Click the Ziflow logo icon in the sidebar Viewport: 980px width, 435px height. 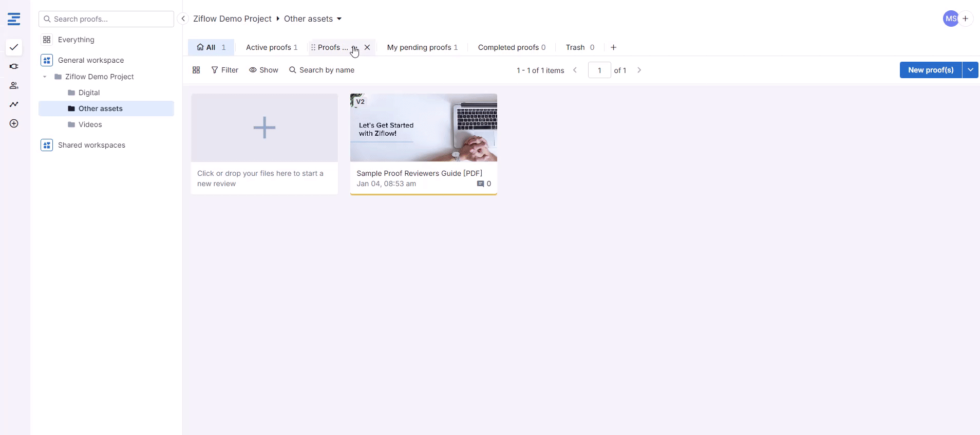click(14, 19)
